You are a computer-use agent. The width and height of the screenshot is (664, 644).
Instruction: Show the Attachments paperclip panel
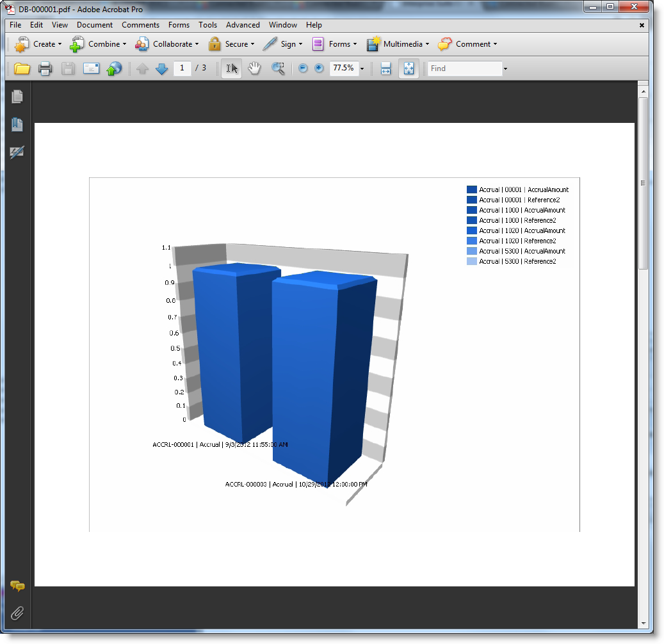tap(17, 613)
